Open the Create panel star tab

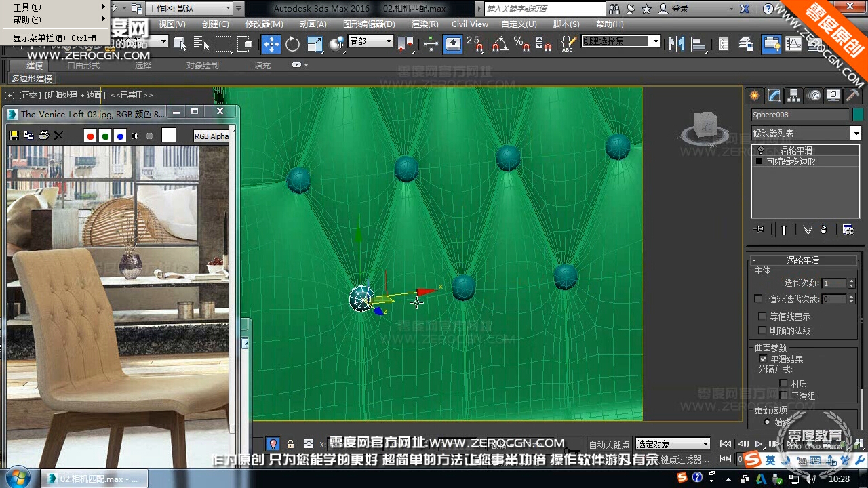[754, 96]
